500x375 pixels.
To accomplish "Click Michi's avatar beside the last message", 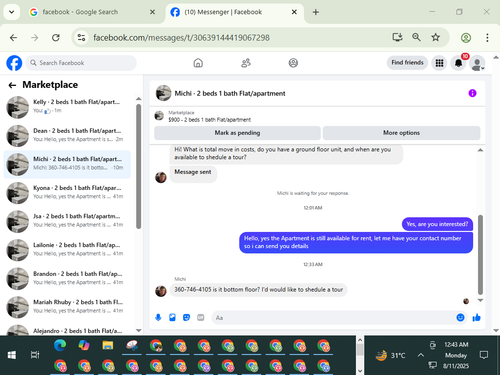I will coord(161,291).
